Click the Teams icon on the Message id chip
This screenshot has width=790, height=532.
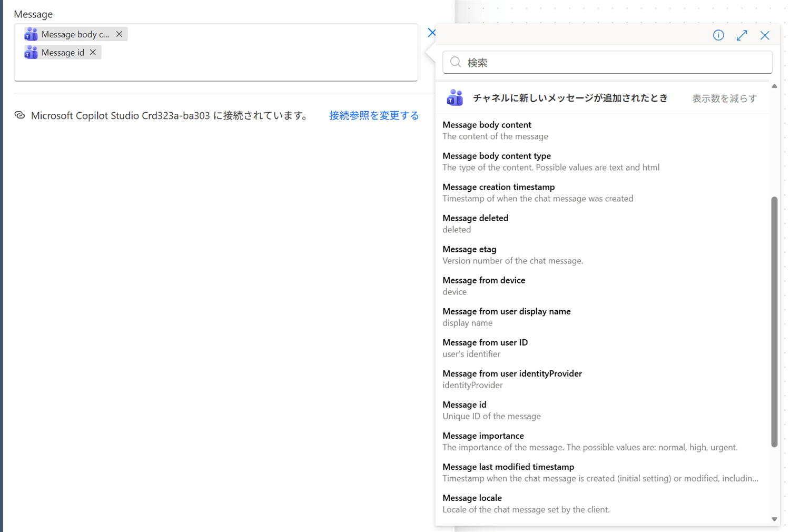tap(31, 52)
